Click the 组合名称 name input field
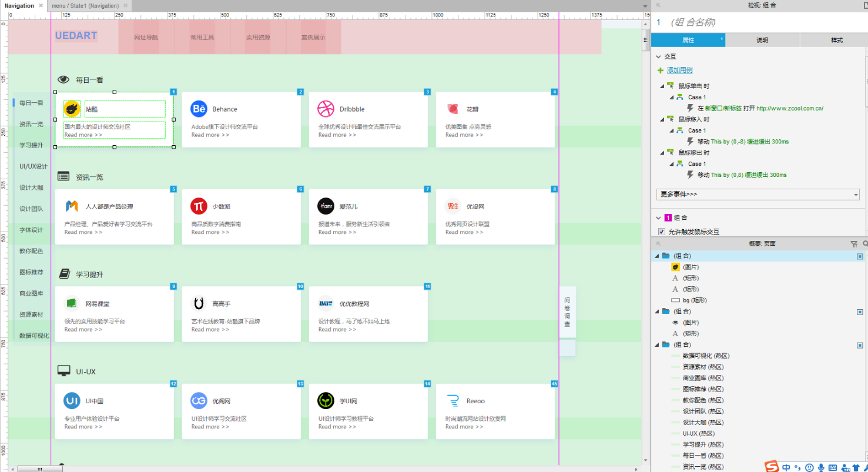The image size is (868, 472). (758, 22)
